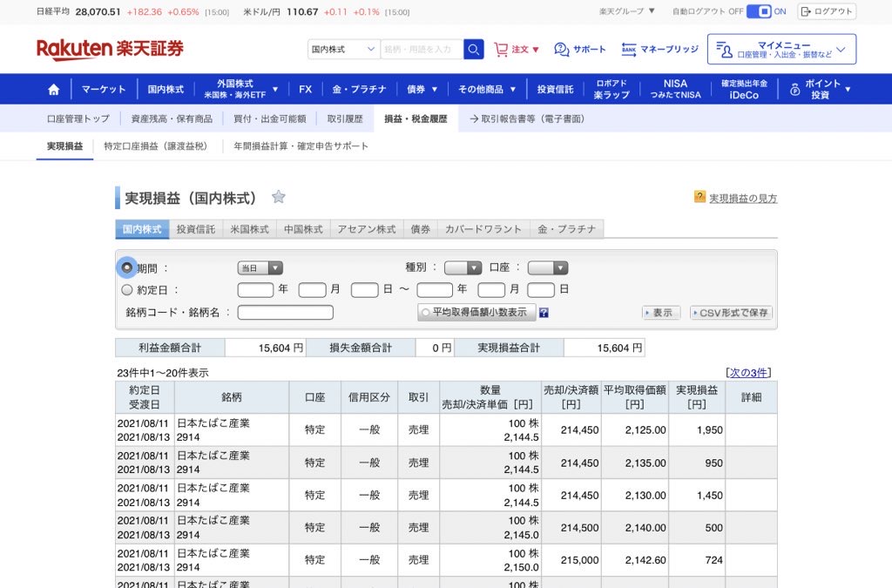Click the favorite star beside 実現損益 title

coord(279,197)
